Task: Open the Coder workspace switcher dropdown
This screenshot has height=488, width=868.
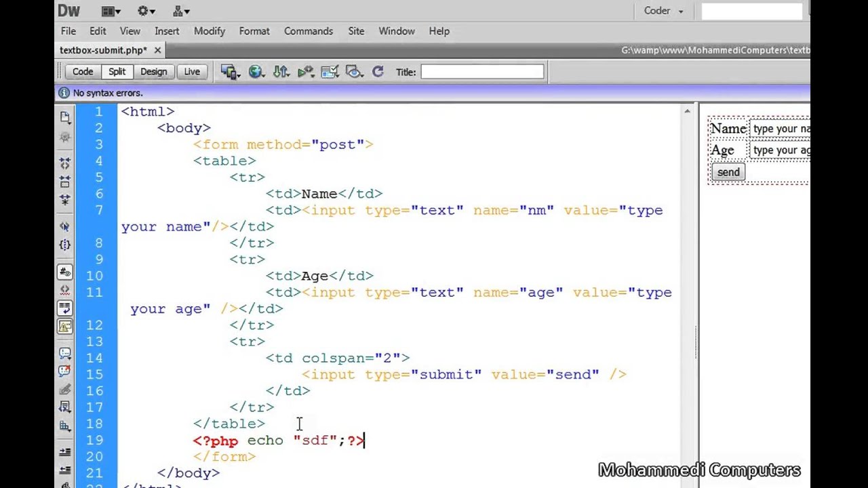Action: tap(663, 11)
